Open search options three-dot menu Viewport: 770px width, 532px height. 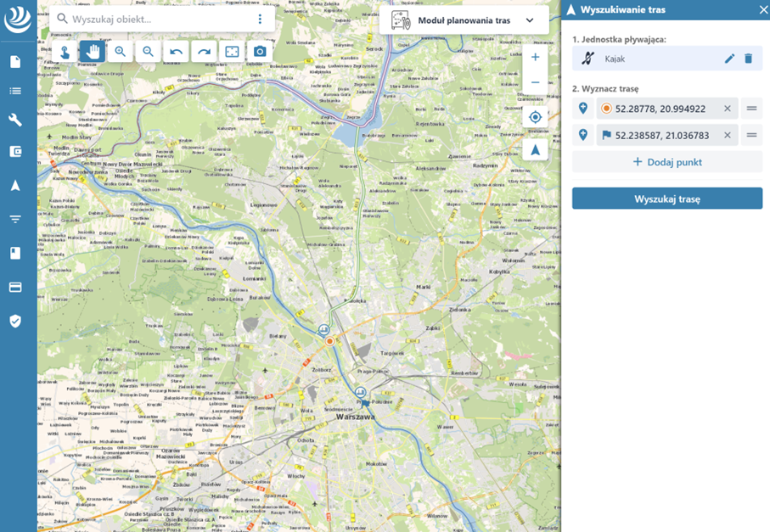coord(260,19)
